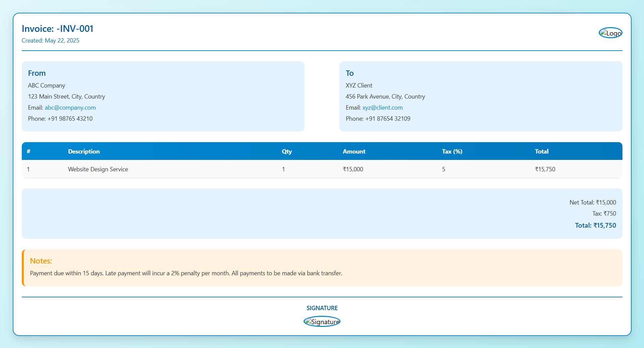The width and height of the screenshot is (644, 348).
Task: Click the Net Total: ₹15,000 line
Action: (593, 202)
